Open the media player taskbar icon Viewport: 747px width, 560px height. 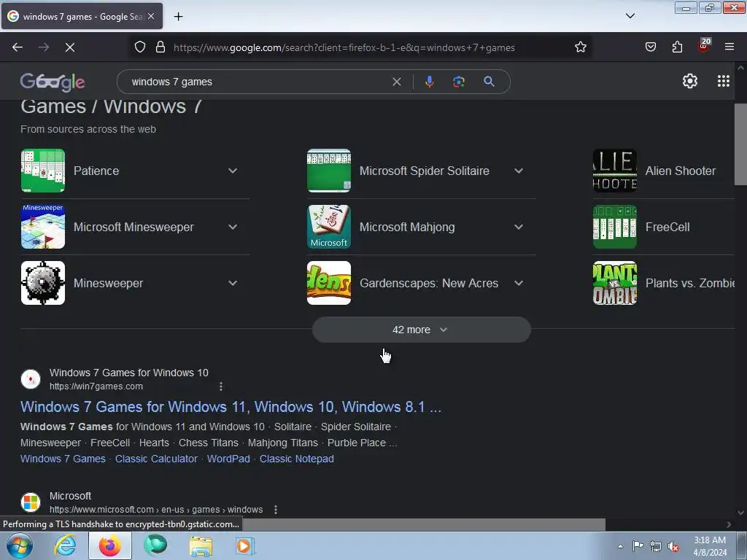pyautogui.click(x=245, y=545)
